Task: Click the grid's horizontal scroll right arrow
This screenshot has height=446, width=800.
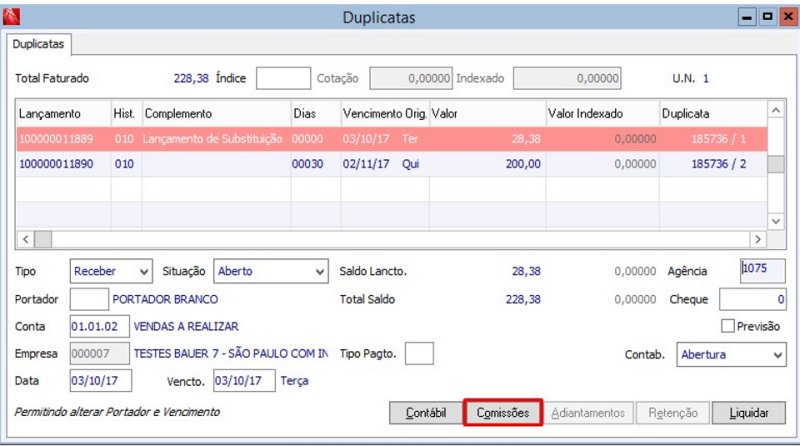Action: 758,239
